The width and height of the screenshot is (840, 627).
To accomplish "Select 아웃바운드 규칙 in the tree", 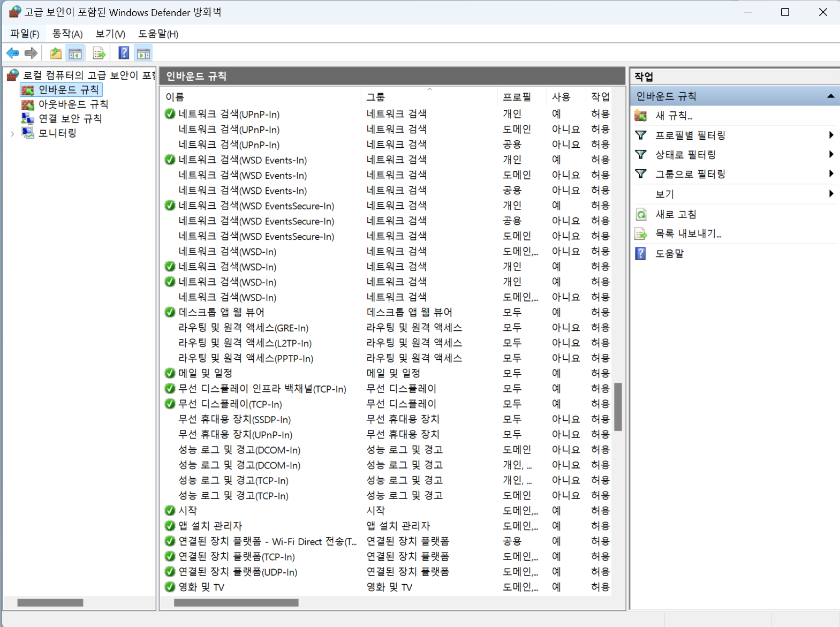I will tap(73, 104).
